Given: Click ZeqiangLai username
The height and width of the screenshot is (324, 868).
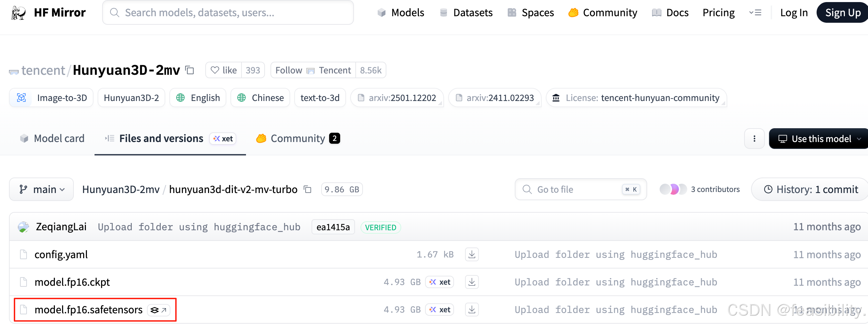Looking at the screenshot, I should [61, 227].
